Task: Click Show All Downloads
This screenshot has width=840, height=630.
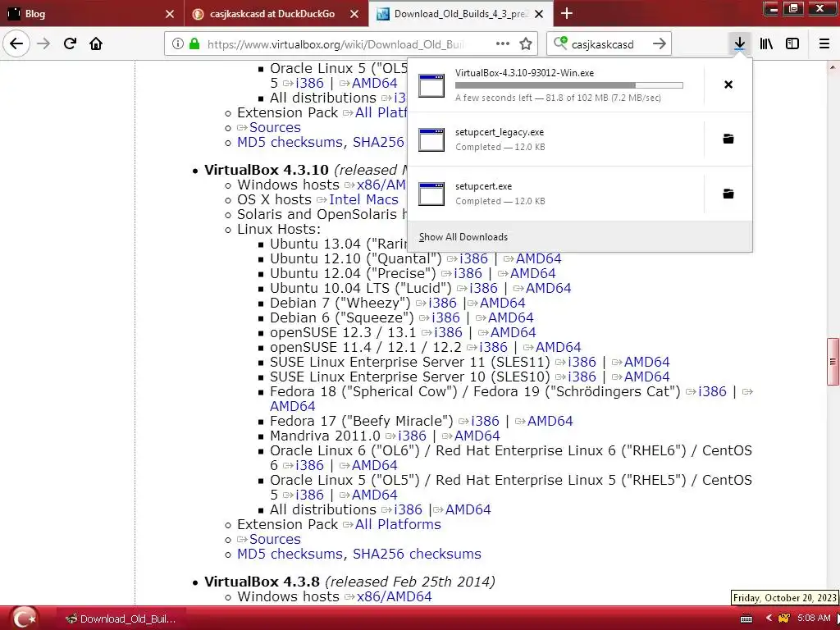Action: coord(463,237)
